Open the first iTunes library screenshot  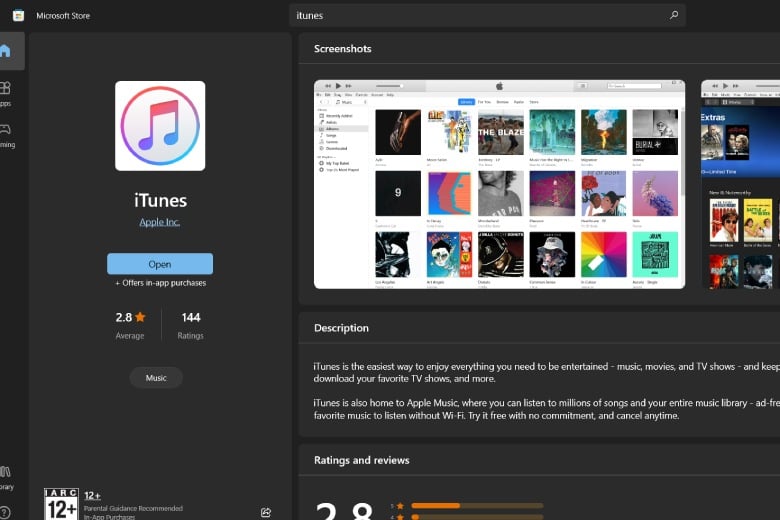click(499, 184)
